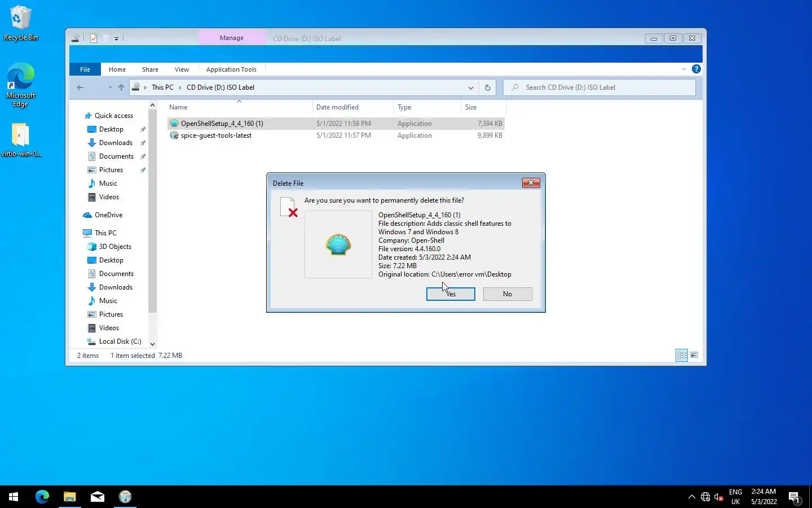Cancel deletion with the No button
The image size is (812, 508).
[507, 294]
